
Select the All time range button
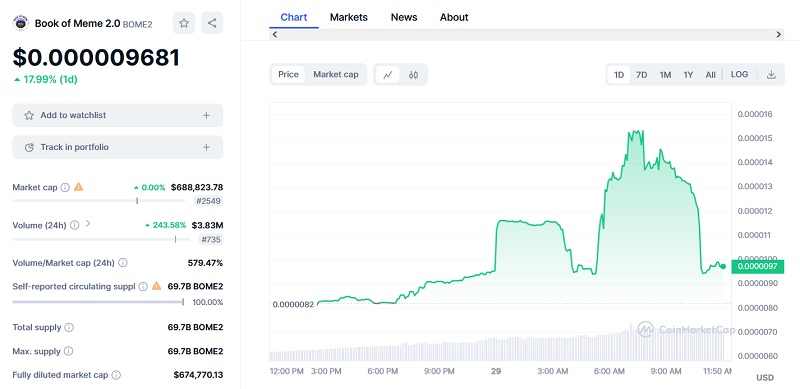(710, 75)
